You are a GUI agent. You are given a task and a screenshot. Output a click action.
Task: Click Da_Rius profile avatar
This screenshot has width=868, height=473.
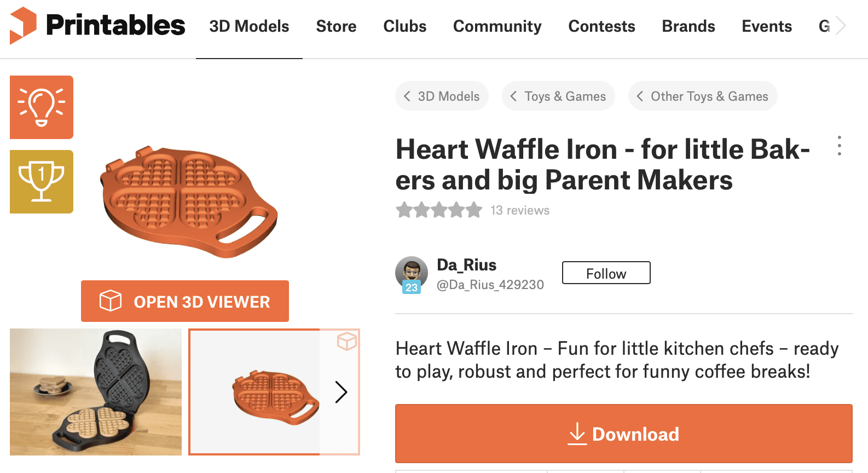(x=411, y=273)
